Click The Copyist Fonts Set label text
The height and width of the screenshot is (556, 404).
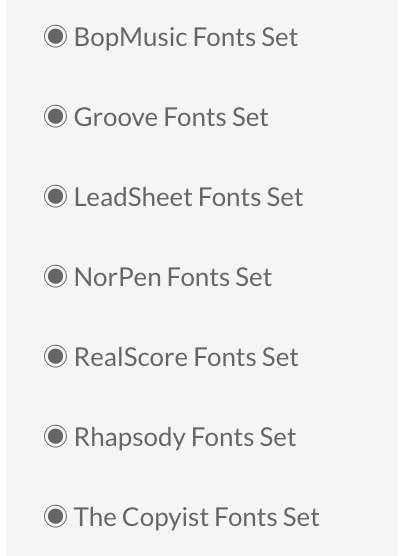click(197, 518)
